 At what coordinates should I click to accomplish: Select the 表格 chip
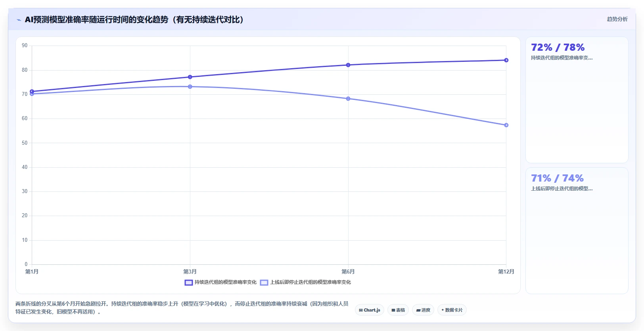(398, 310)
